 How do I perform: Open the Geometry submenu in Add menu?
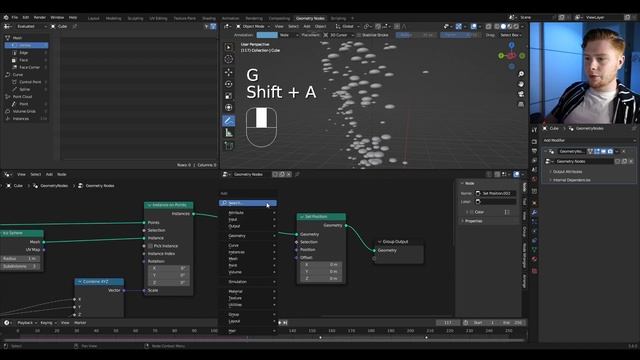click(x=249, y=236)
